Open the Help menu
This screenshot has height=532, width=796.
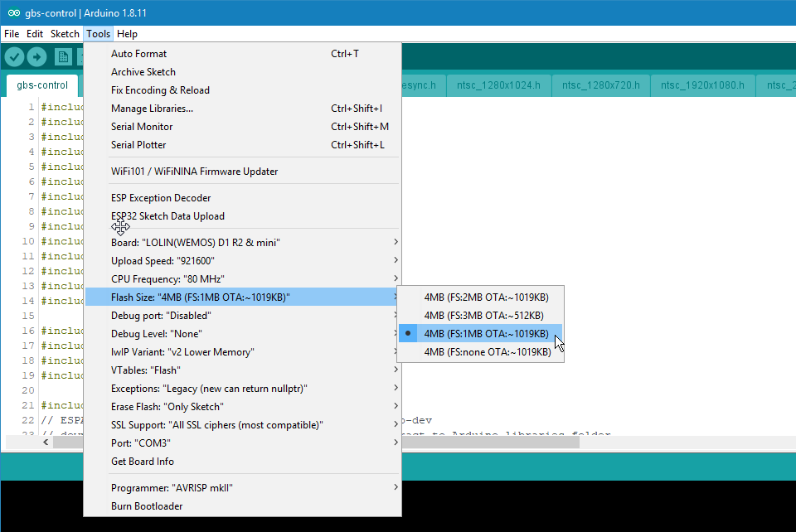pyautogui.click(x=127, y=33)
